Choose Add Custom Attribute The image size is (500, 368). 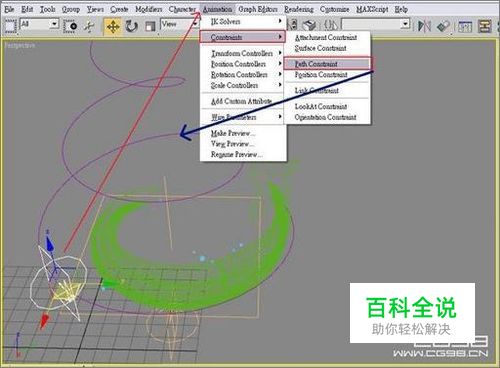[242, 101]
